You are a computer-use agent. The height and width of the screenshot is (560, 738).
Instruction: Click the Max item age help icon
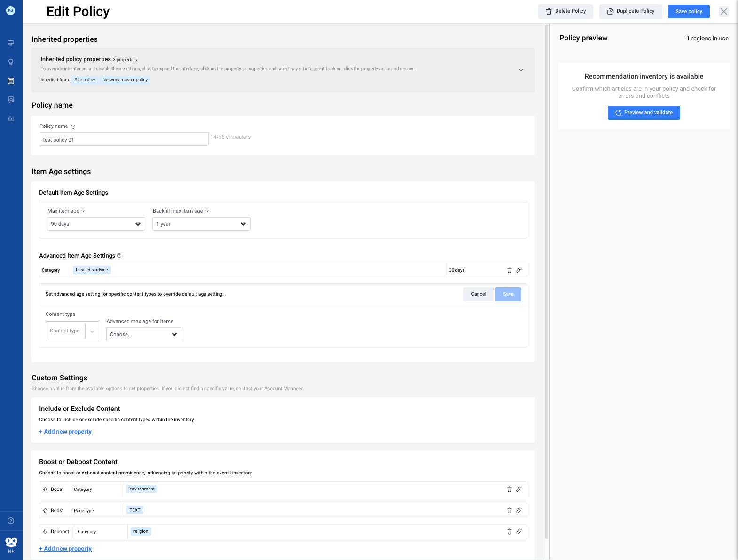(83, 212)
